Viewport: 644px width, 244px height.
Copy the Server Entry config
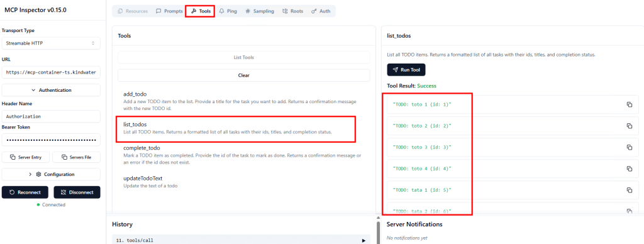(25, 157)
